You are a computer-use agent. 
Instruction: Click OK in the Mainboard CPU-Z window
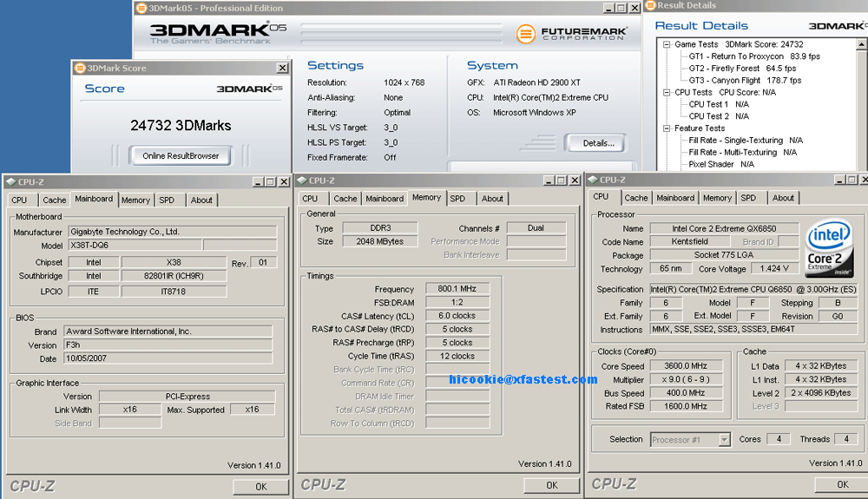coord(260,487)
